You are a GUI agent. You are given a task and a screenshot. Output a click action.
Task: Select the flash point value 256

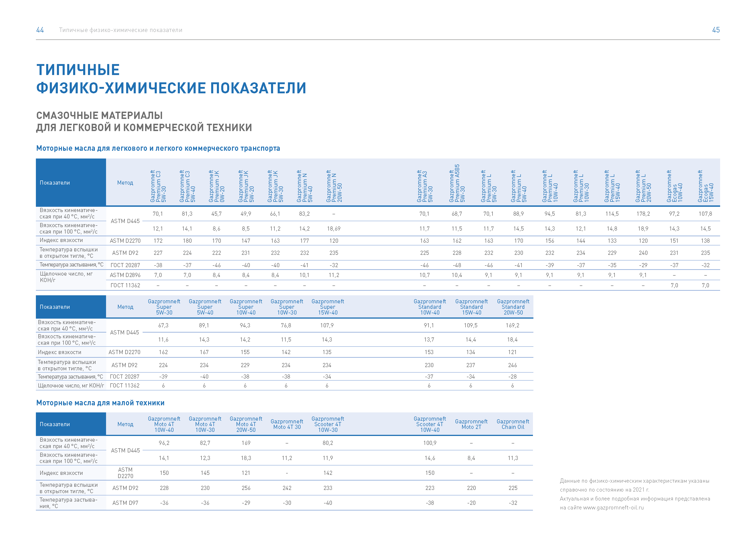tap(246, 488)
